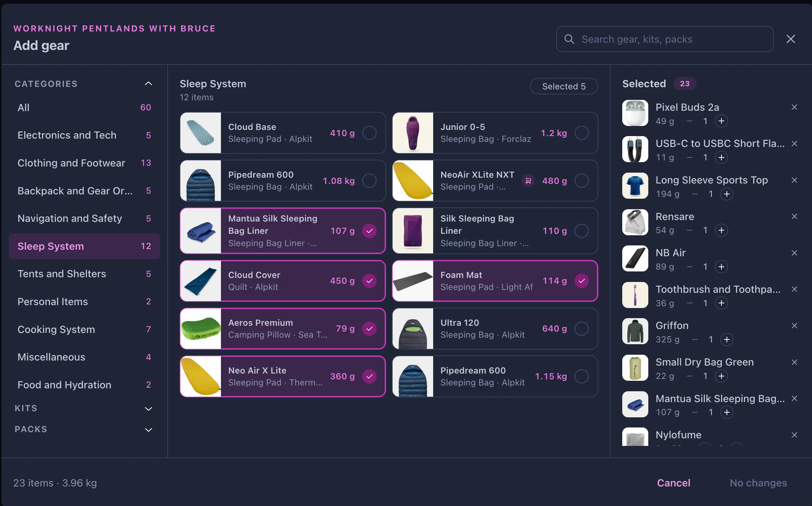Remove USB-C to USBC cable from selected
This screenshot has width=812, height=506.
[x=794, y=144]
